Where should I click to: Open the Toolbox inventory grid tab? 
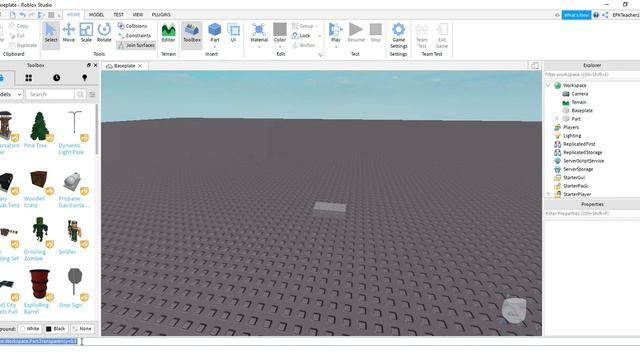pos(29,78)
